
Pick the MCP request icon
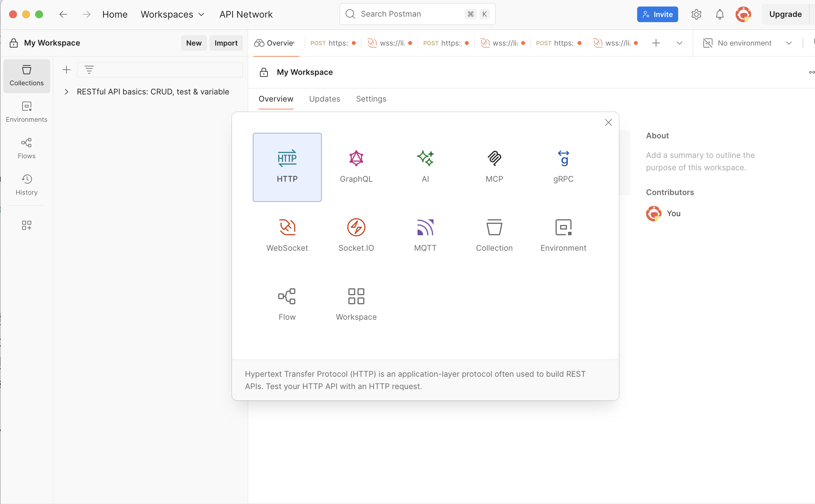(494, 167)
